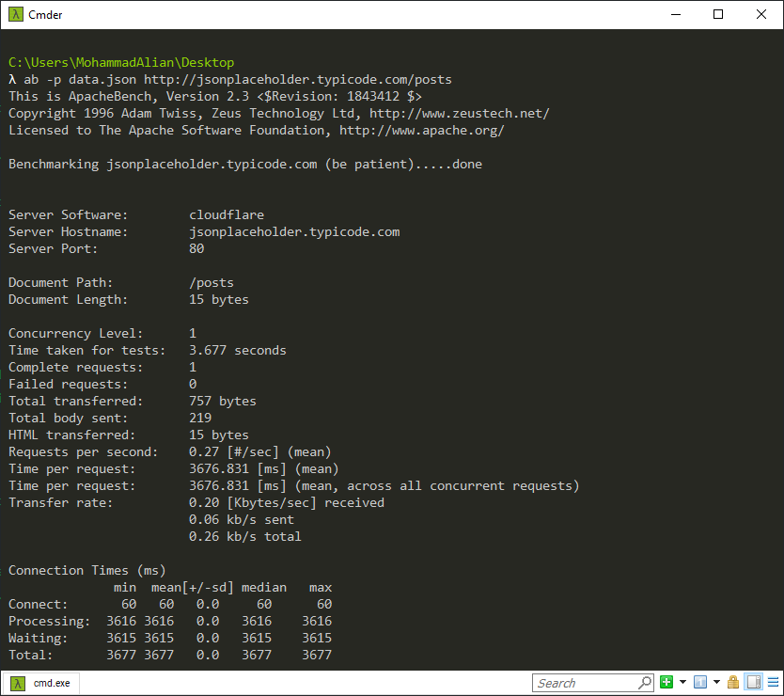The image size is (784, 696).
Task: Click the http://www.apache.org/ URL in output
Action: point(421,131)
